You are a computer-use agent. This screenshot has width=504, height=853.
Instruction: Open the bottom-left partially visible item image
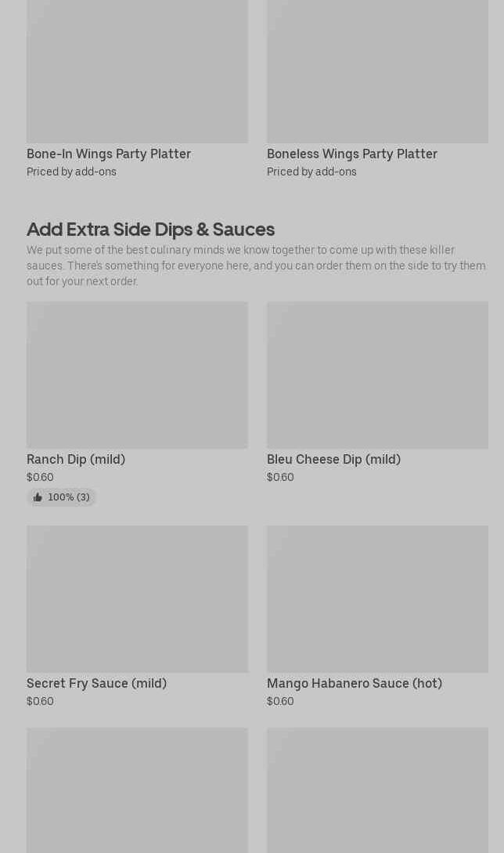137,790
